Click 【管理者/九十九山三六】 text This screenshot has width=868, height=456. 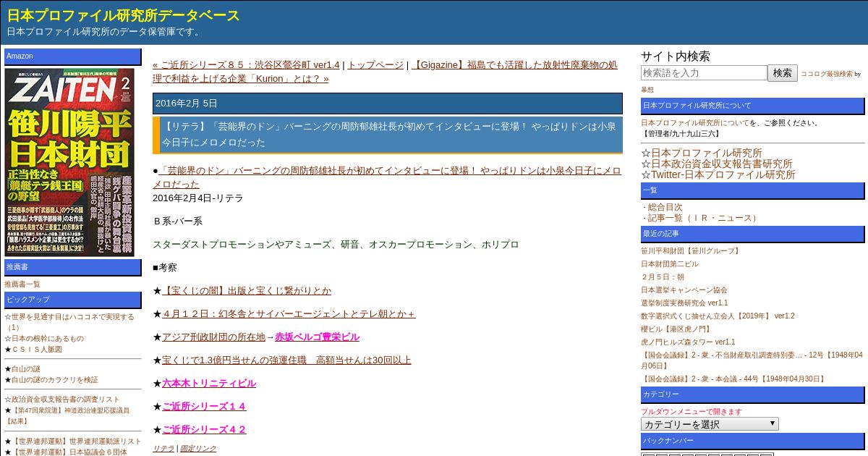(681, 134)
